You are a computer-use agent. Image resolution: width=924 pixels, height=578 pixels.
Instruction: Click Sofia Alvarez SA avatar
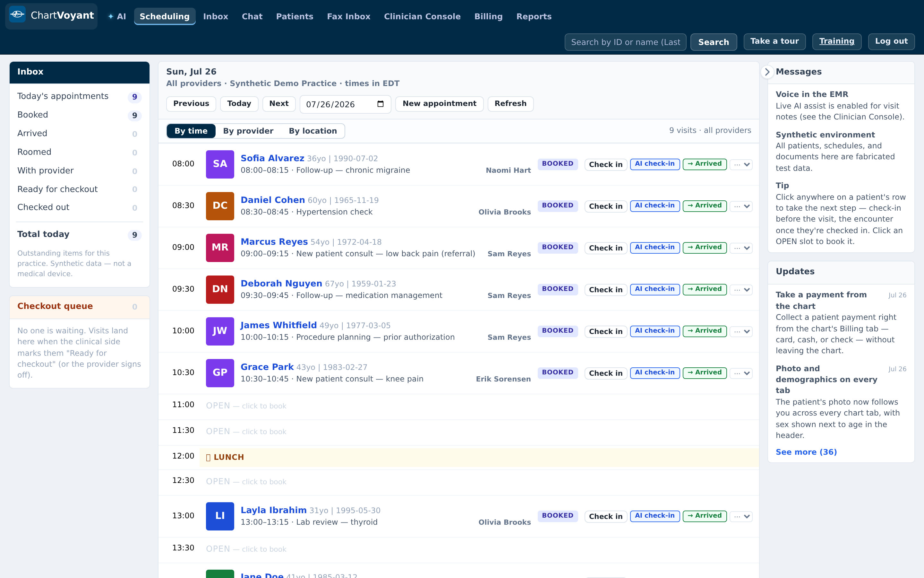coord(220,164)
